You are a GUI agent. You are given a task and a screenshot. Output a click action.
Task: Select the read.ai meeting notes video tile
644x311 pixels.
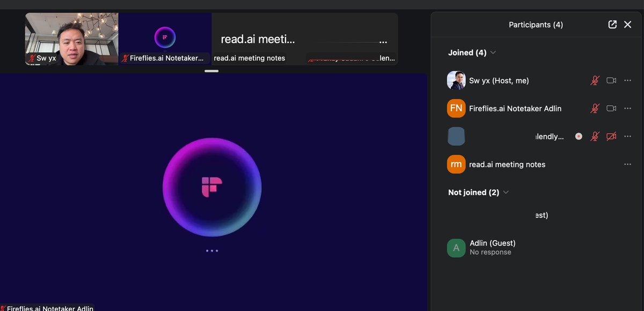point(258,39)
